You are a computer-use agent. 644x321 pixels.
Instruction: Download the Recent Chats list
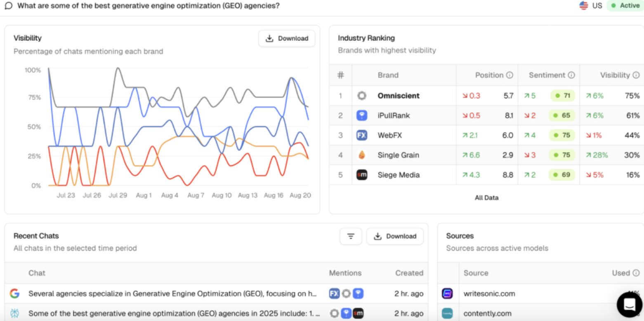click(x=395, y=236)
